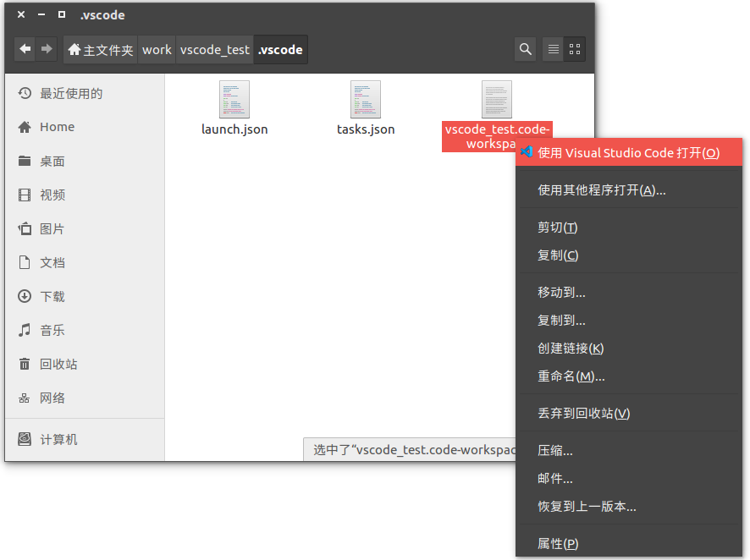Choose 复制(C) in the context menu
750x560 pixels.
628,255
